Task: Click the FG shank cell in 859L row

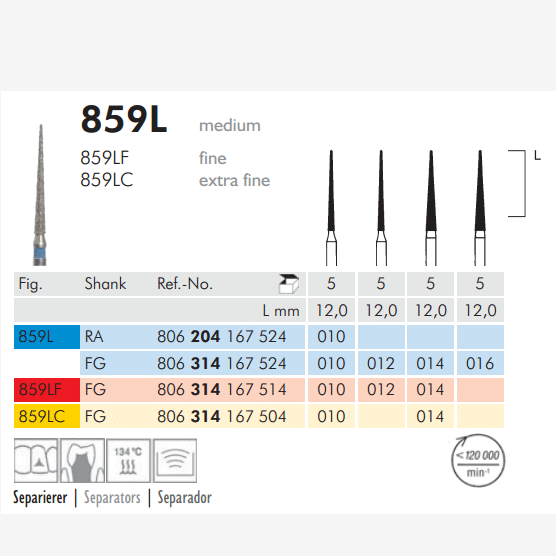Action: click(95, 363)
